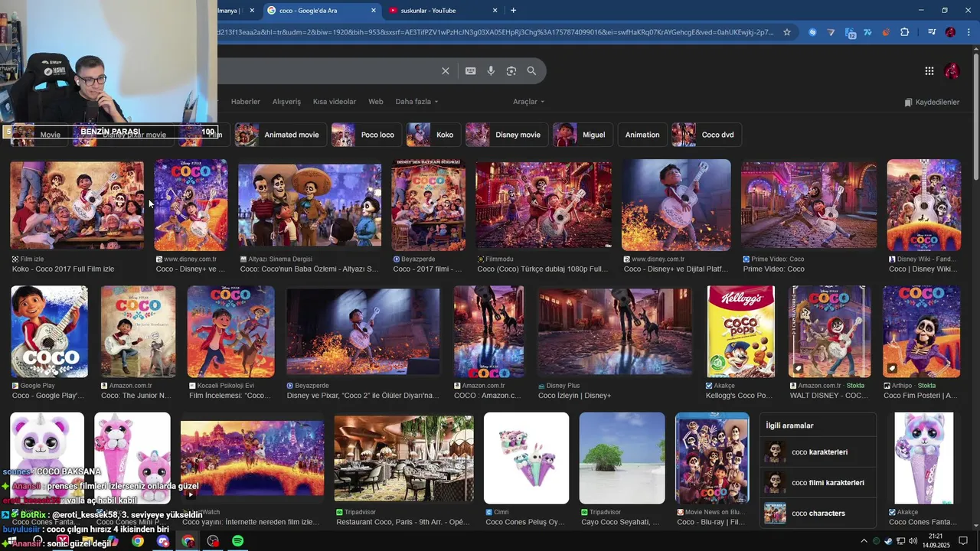The image size is (980, 551).
Task: Expand the 'Daha fazla' dropdown
Action: pyautogui.click(x=416, y=102)
